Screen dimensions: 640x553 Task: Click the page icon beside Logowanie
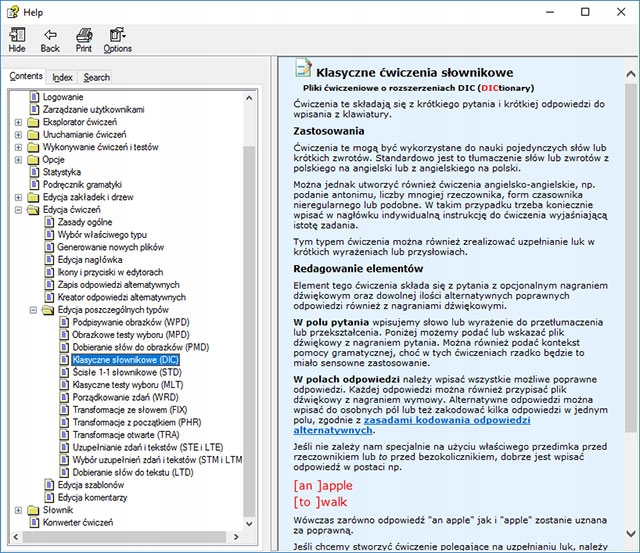(x=34, y=96)
